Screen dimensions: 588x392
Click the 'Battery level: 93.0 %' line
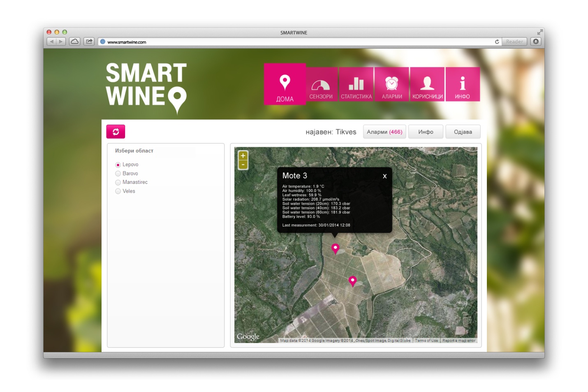tap(301, 217)
